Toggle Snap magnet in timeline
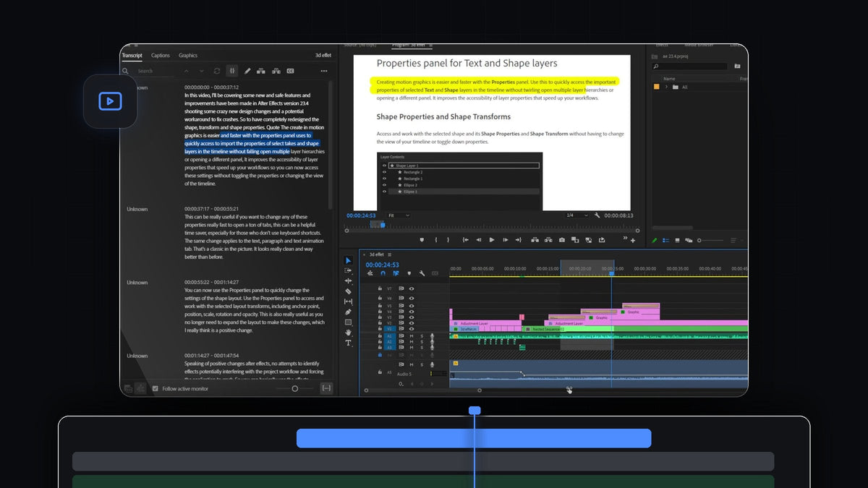868x488 pixels. pyautogui.click(x=383, y=273)
